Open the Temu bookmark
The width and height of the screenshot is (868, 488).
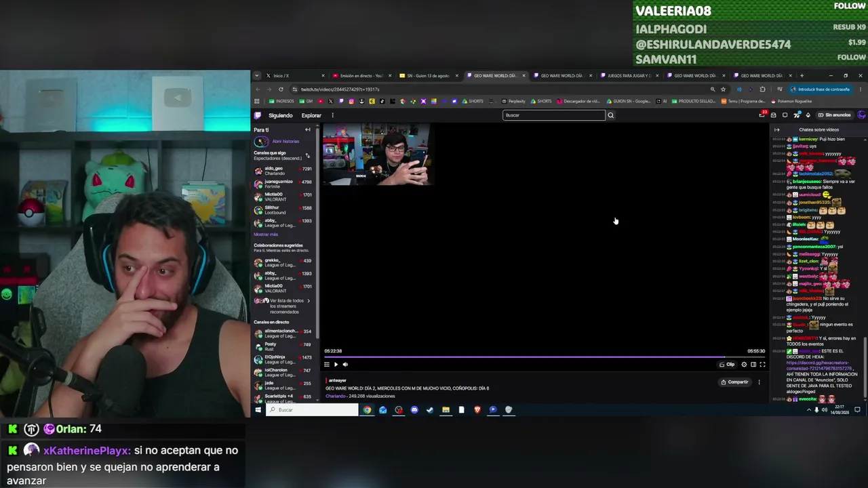click(743, 102)
